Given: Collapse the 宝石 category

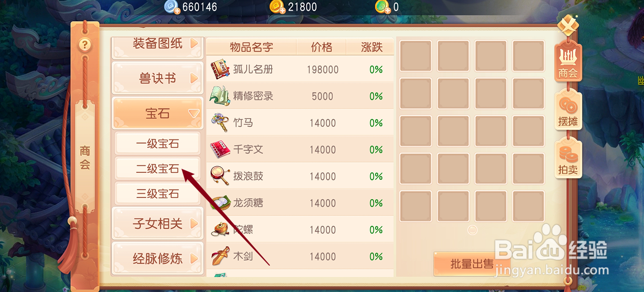Looking at the screenshot, I should (157, 113).
